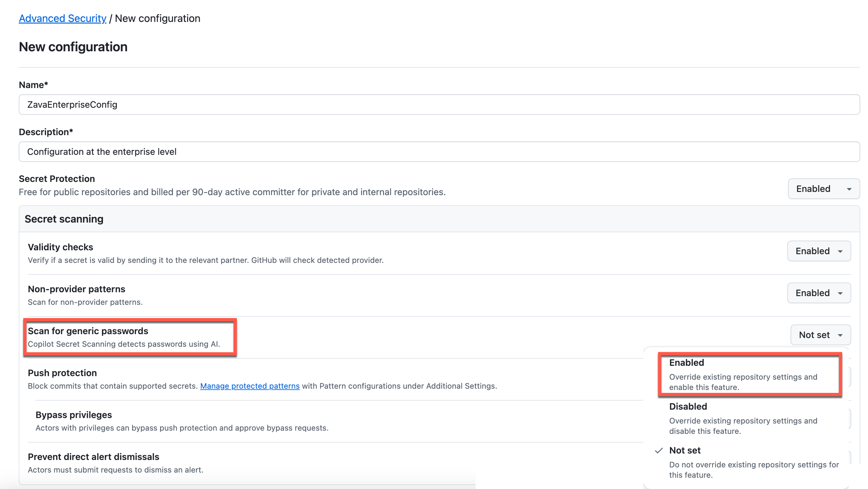Click the checkmark icon beside Not set
Viewport: 868px width, 489px height.
[x=658, y=451]
